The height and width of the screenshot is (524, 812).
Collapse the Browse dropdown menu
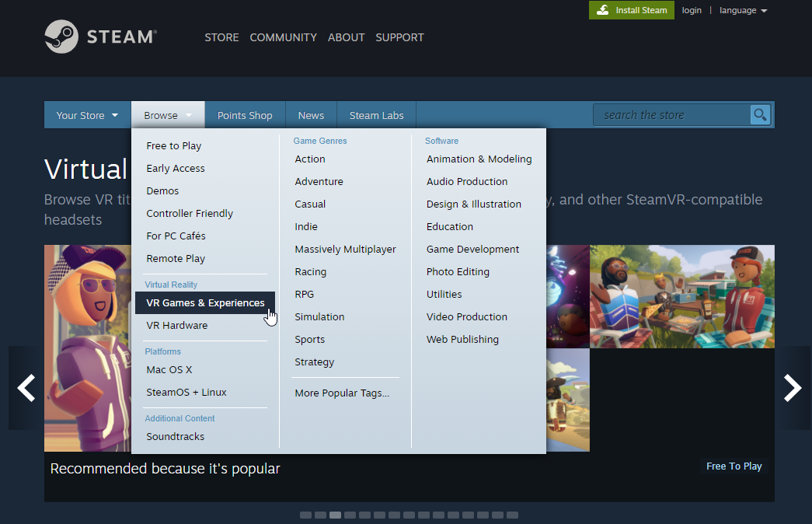click(x=168, y=115)
